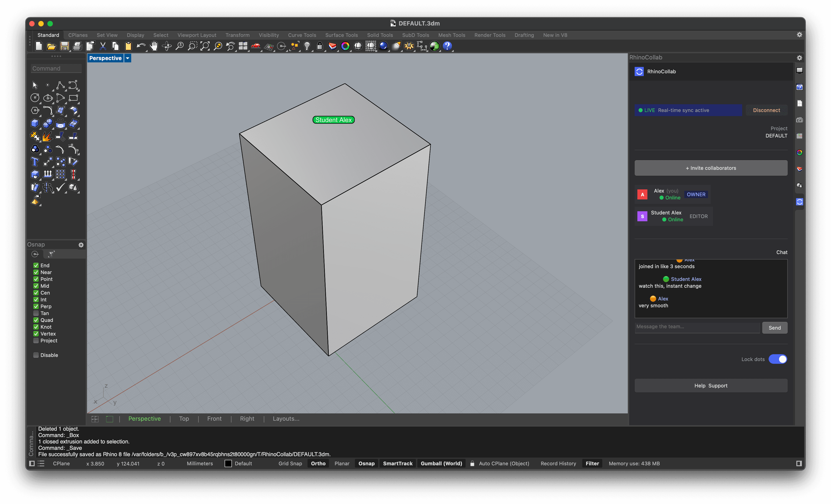Image resolution: width=831 pixels, height=504 pixels.
Task: Turn off the Lock dots switch
Action: point(778,359)
